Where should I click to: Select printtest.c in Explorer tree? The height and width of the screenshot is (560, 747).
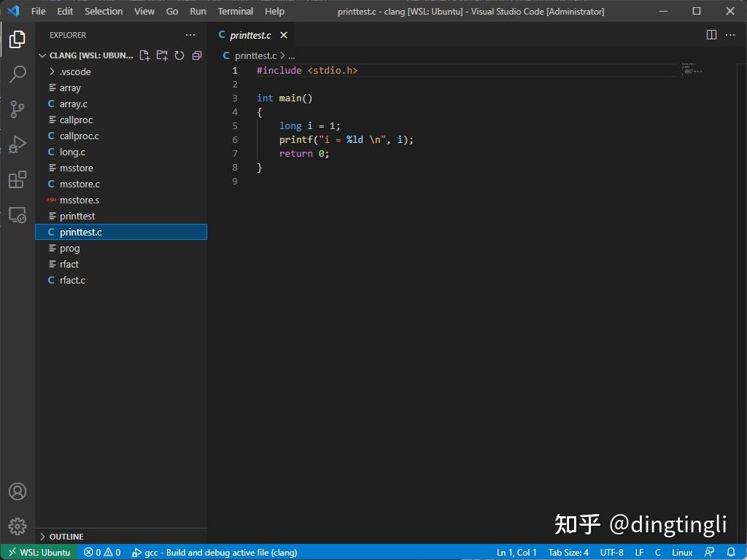click(x=121, y=233)
